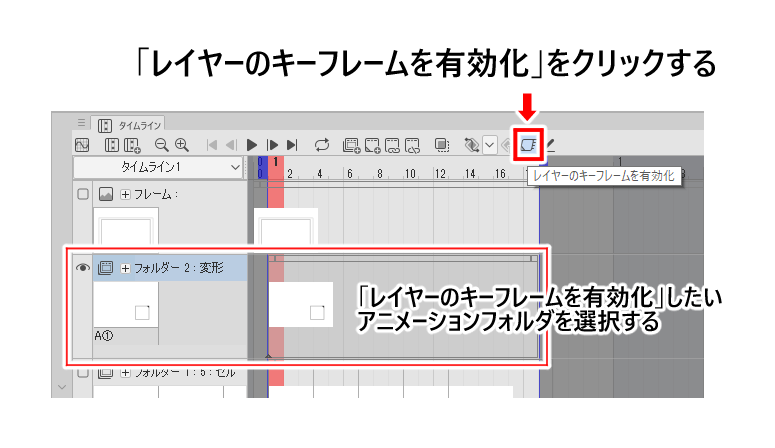
Task: Click Enable keyframes on this layer icon
Action: click(x=527, y=145)
